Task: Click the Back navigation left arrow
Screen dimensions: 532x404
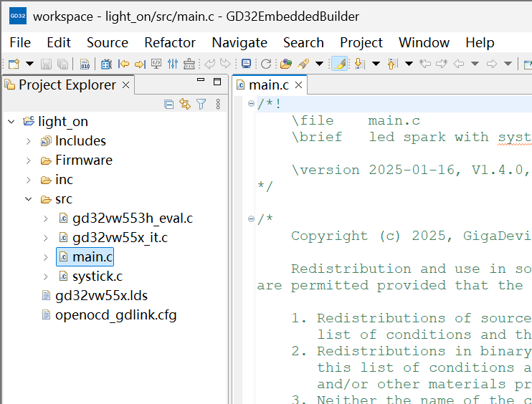Action: 459,64
